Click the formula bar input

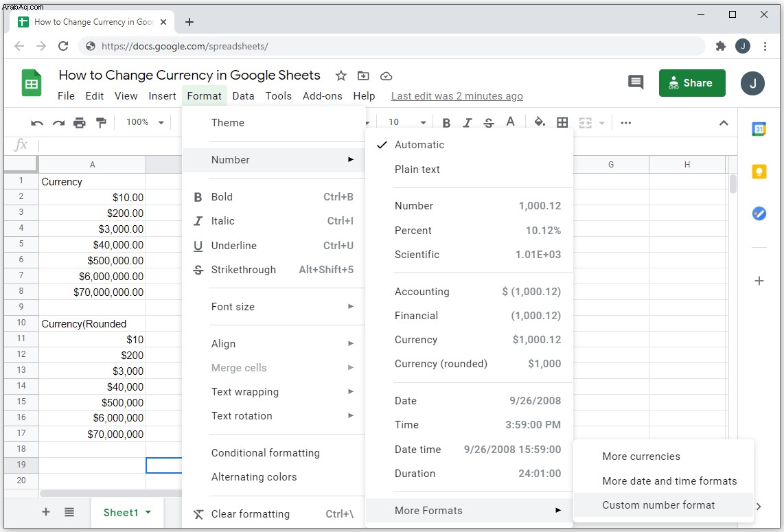tap(387, 145)
